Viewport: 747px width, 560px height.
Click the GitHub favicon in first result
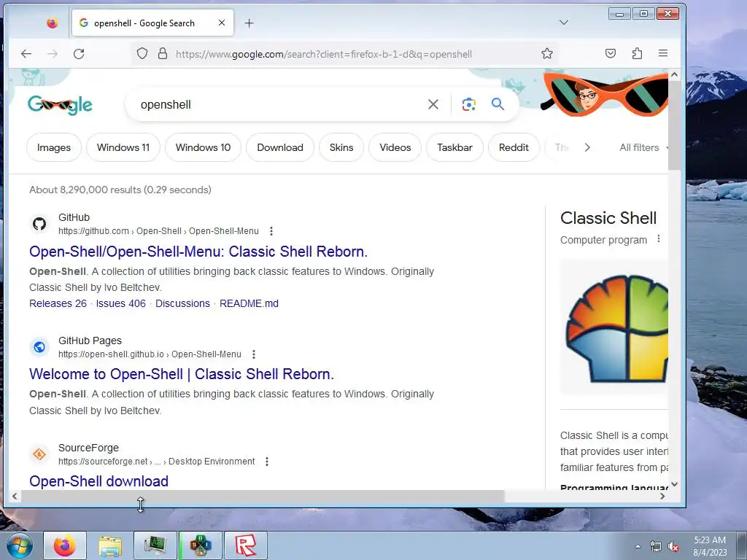39,224
